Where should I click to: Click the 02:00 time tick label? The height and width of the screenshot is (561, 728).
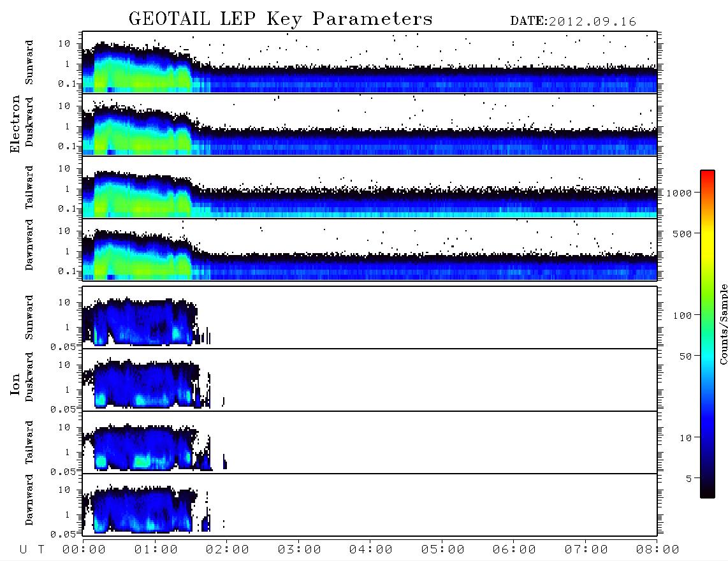point(228,550)
